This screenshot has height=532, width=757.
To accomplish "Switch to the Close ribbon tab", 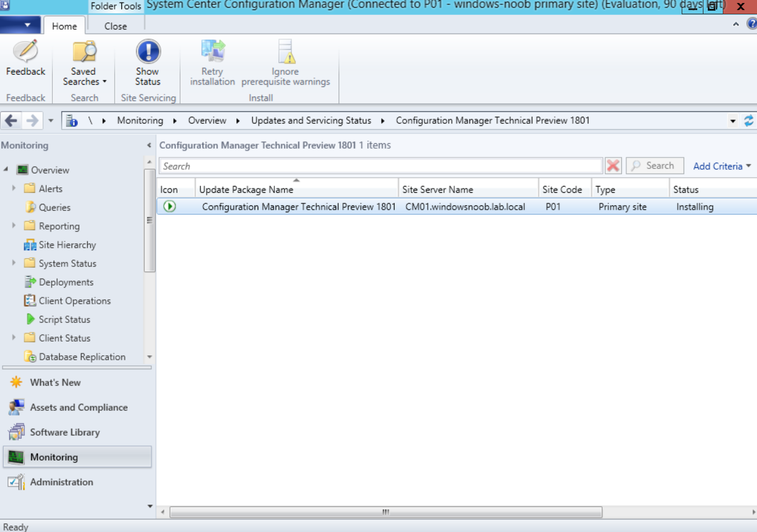I will [116, 26].
